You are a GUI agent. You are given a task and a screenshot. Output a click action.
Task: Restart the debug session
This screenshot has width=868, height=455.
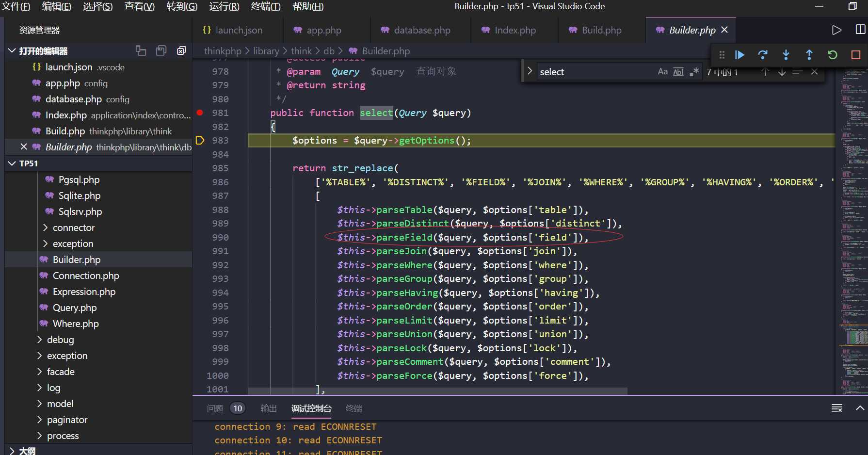tap(833, 55)
